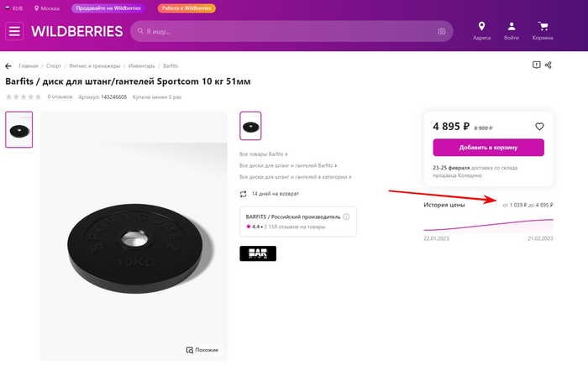Open the Адреса pickup locations icon
The height and width of the screenshot is (365, 588).
tap(481, 30)
